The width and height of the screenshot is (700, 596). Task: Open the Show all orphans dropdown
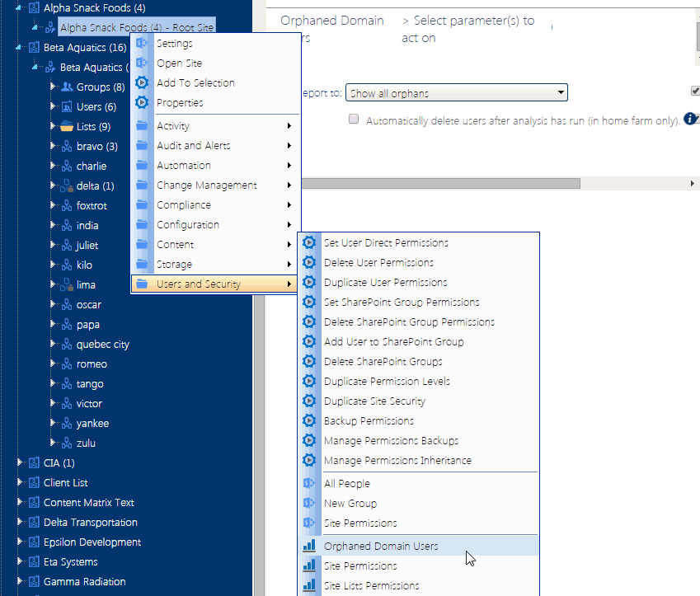point(456,93)
